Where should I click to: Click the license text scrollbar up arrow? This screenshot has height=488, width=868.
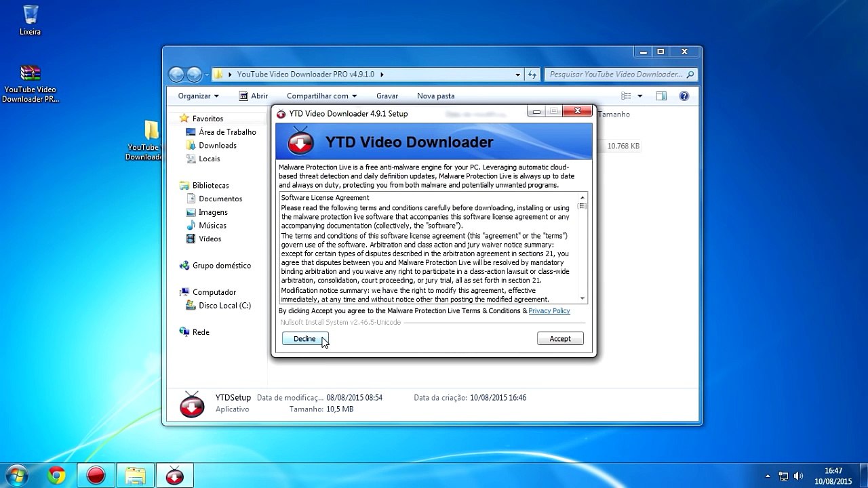pos(582,198)
